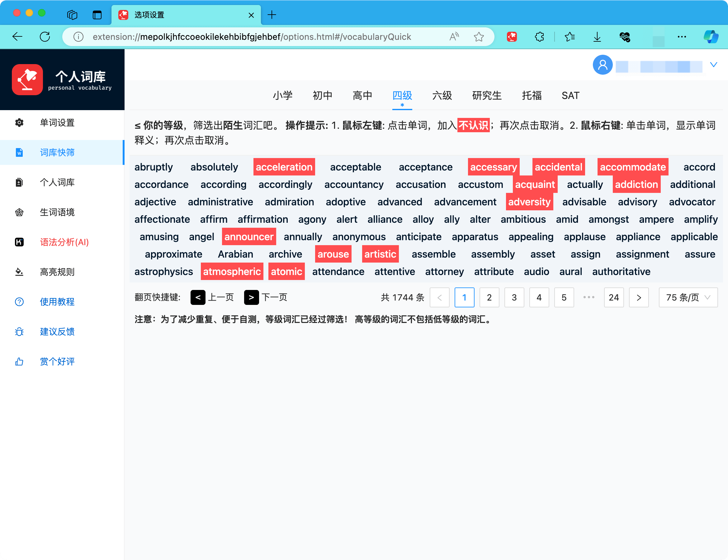
Task: Click the 生词语境 sidebar icon
Action: 19,212
